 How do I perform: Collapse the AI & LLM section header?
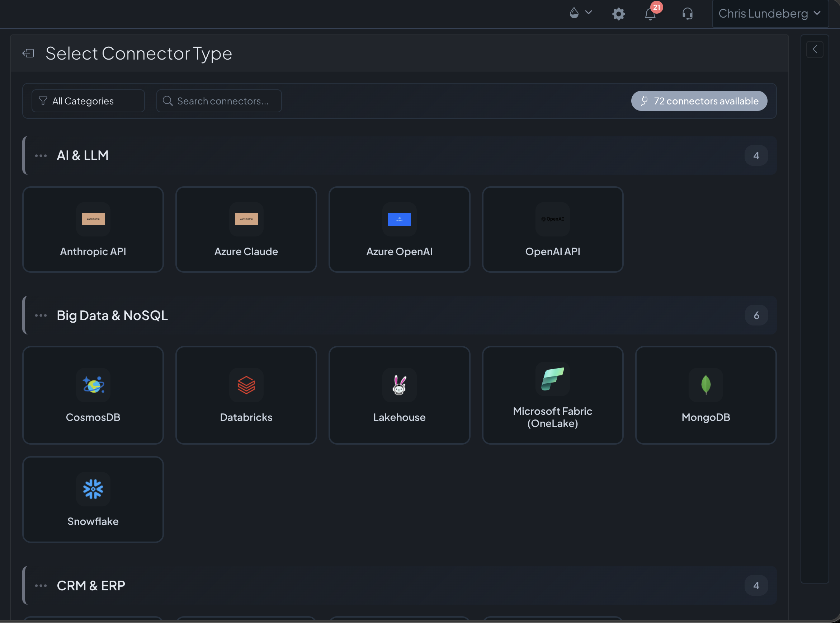400,155
